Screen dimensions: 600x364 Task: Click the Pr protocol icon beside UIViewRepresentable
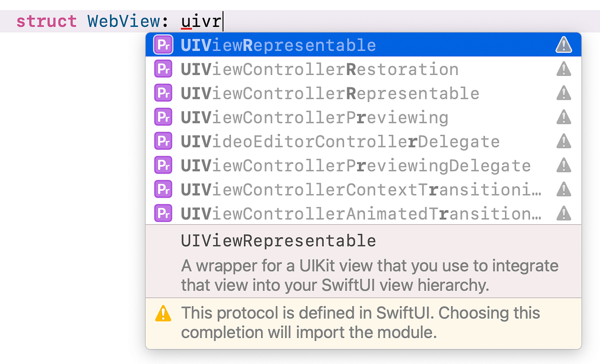coord(163,44)
